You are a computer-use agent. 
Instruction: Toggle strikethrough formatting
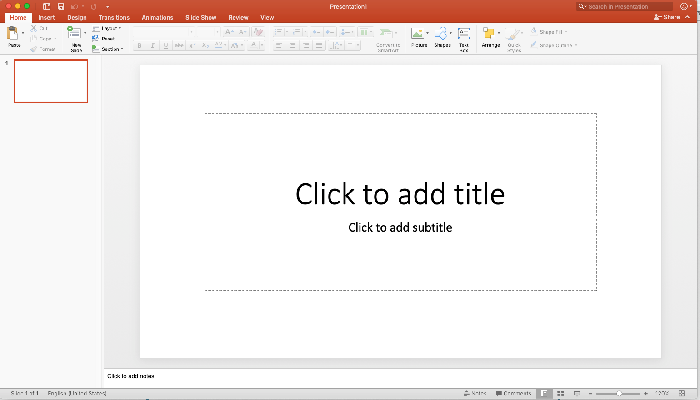[x=179, y=45]
